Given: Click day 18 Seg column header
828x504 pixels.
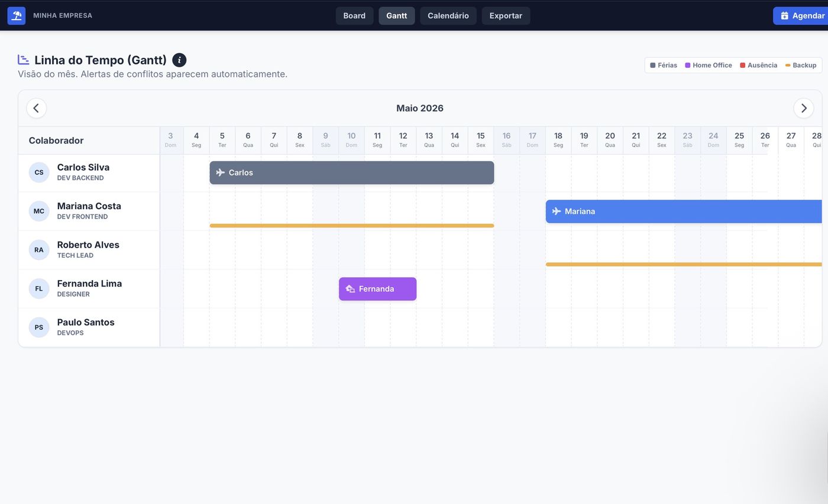Looking at the screenshot, I should click(x=558, y=140).
